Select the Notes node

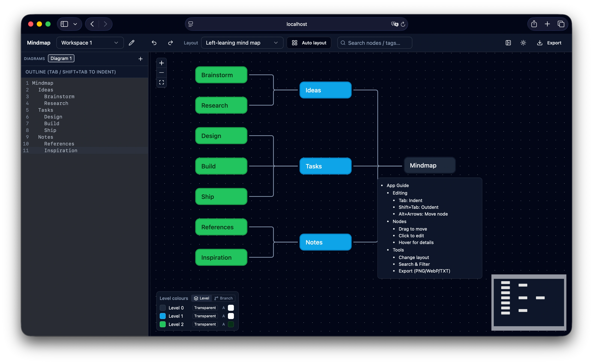pyautogui.click(x=325, y=242)
